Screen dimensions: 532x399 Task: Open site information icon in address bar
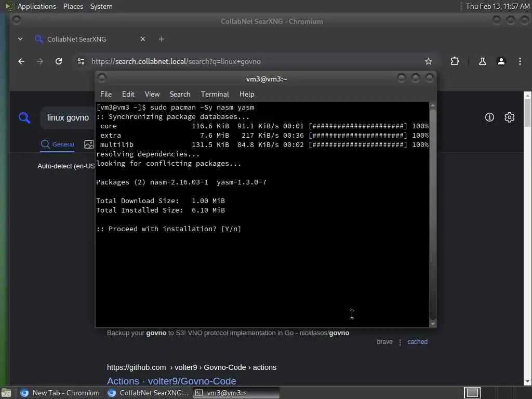(x=81, y=61)
